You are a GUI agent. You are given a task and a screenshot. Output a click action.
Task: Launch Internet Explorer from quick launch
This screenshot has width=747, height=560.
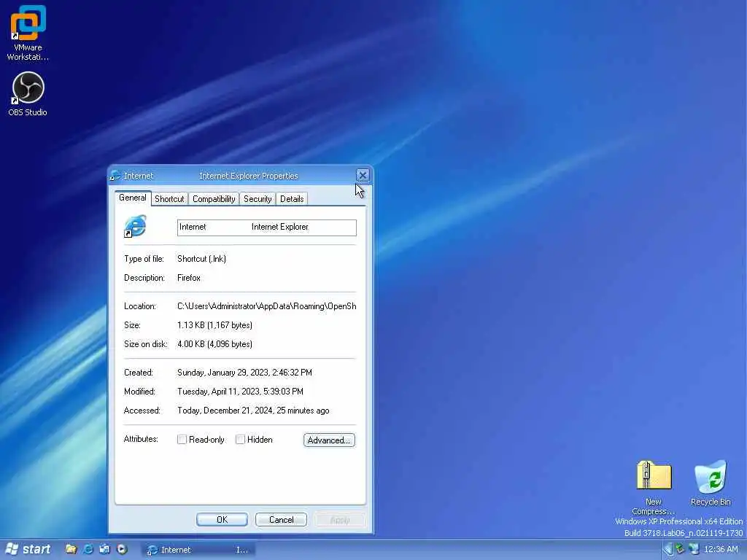click(88, 549)
